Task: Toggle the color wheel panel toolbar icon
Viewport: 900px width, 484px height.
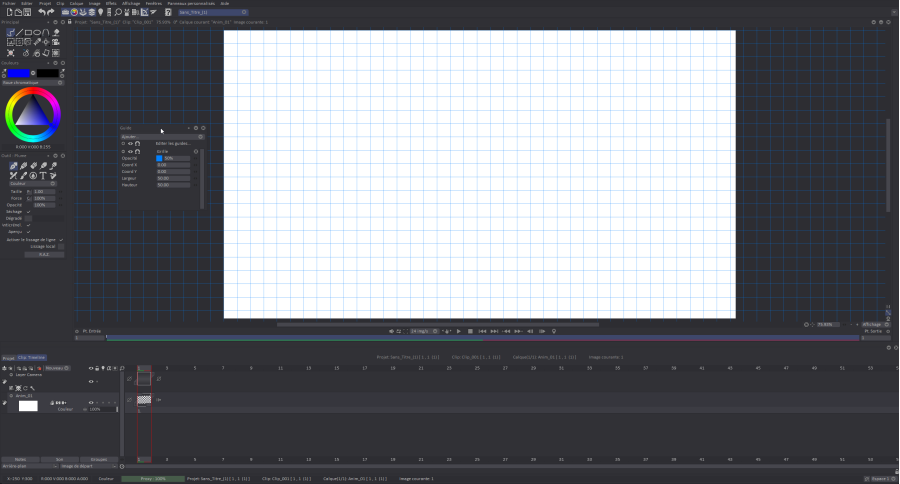Action: tap(74, 12)
